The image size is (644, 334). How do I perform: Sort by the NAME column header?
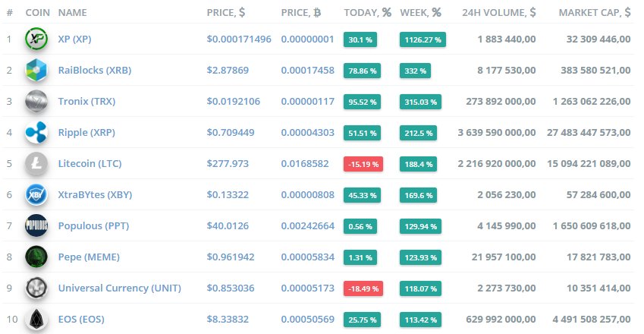coord(72,13)
